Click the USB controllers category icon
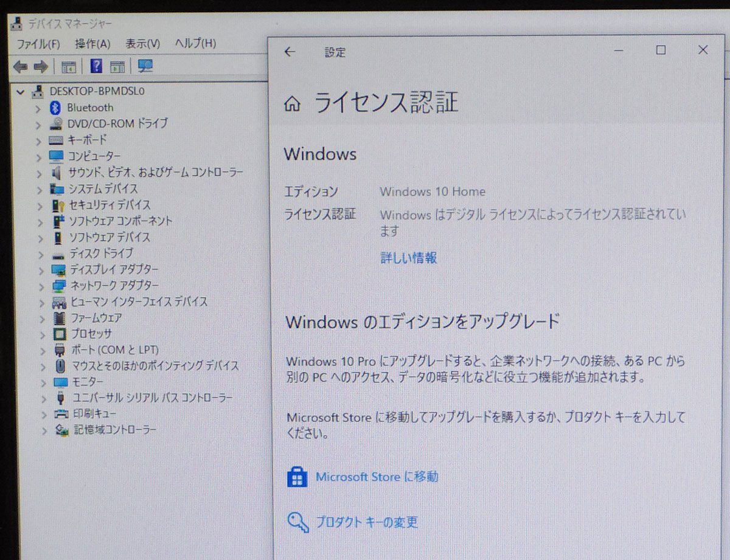 click(61, 398)
